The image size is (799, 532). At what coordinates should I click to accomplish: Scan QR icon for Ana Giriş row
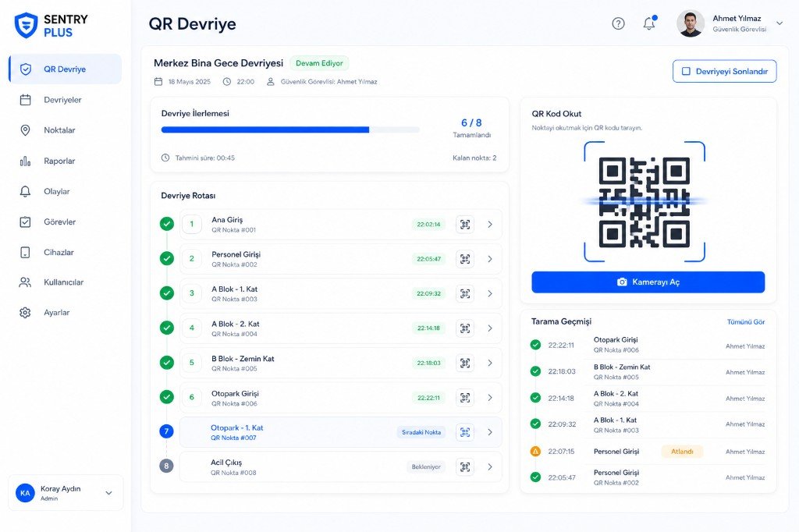pyautogui.click(x=465, y=224)
